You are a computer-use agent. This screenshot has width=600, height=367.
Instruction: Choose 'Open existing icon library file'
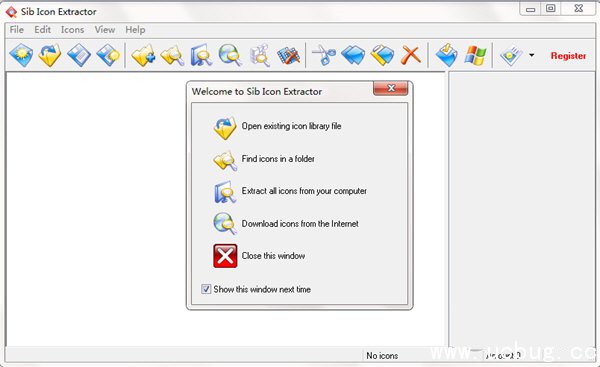click(x=291, y=126)
